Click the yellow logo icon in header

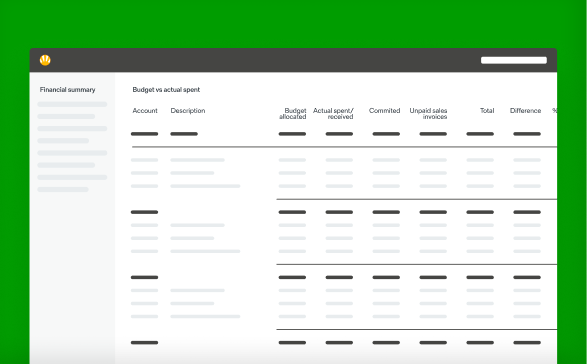pos(45,60)
